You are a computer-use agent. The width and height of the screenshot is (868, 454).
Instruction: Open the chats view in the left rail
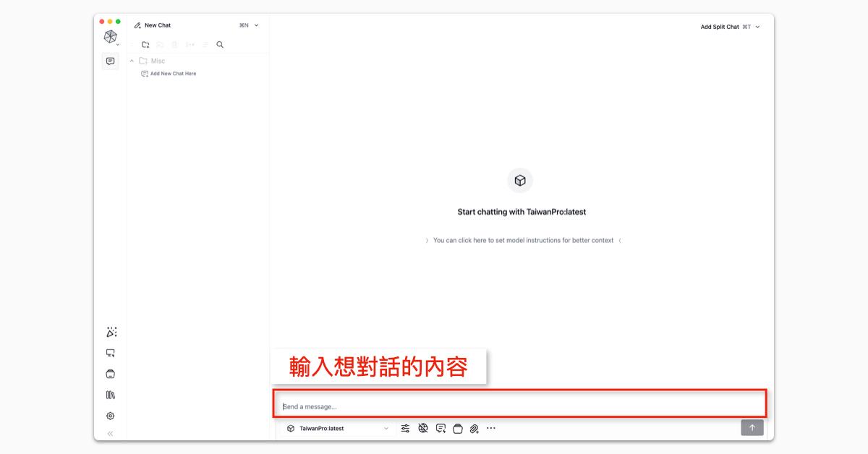(110, 61)
